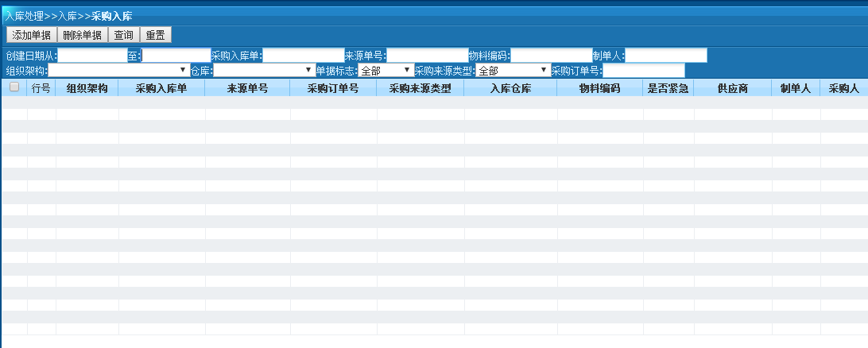Sort by the 采购入库单 column header
This screenshot has height=348, width=868.
(161, 88)
